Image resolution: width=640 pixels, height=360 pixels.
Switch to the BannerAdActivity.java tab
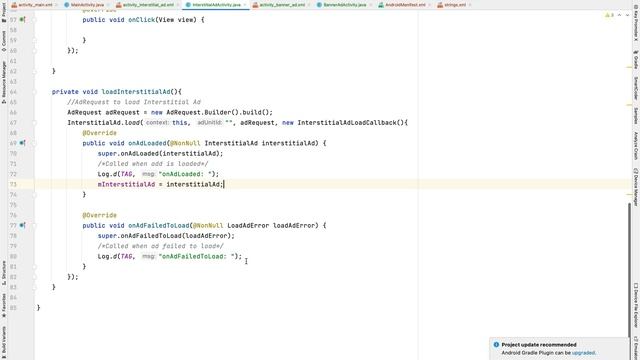(x=341, y=5)
